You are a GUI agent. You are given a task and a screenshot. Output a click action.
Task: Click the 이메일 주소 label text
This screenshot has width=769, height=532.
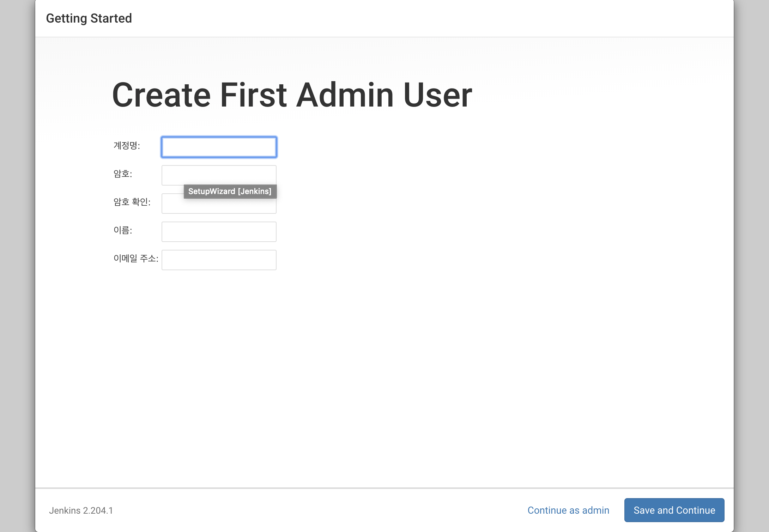tap(135, 259)
